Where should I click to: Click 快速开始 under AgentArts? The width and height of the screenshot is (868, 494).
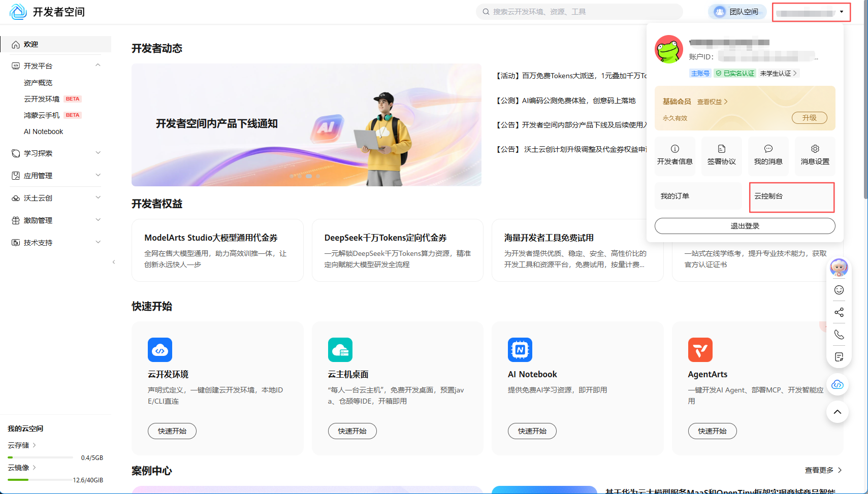(x=713, y=431)
